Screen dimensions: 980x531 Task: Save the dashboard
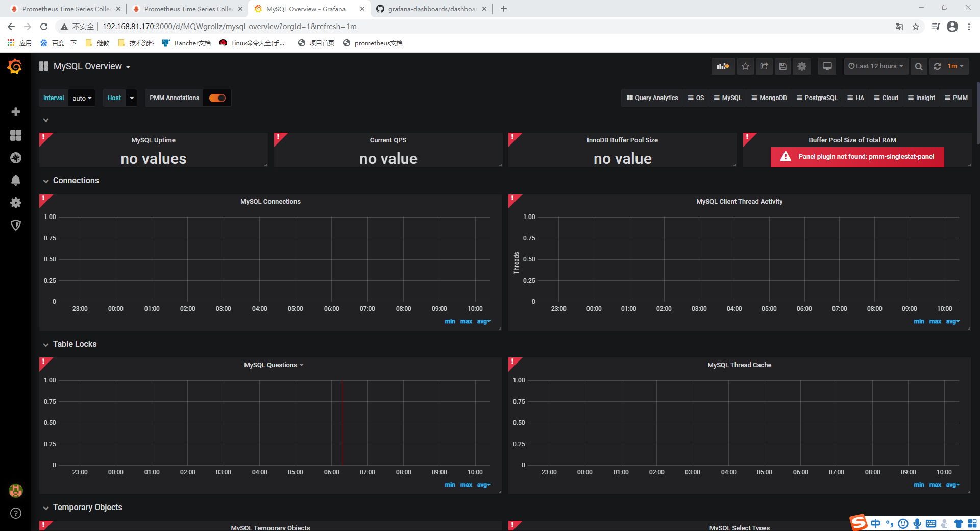pos(783,66)
